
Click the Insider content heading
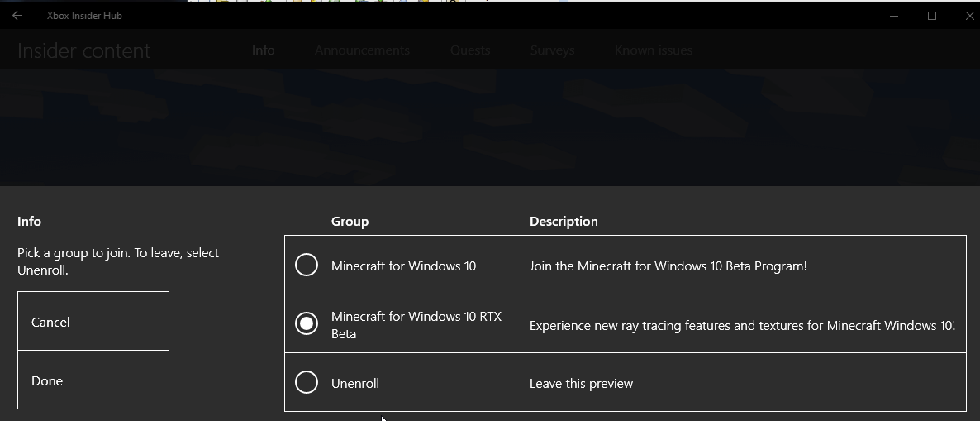(84, 51)
